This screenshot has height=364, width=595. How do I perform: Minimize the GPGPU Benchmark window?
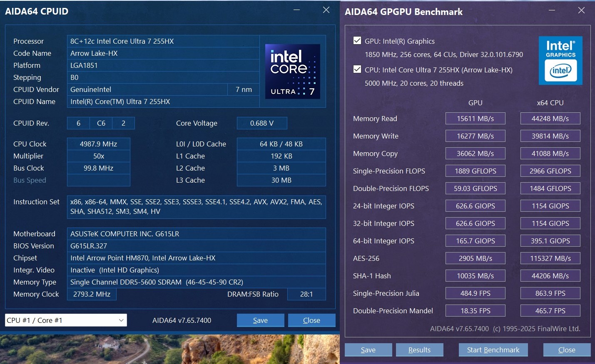point(552,10)
